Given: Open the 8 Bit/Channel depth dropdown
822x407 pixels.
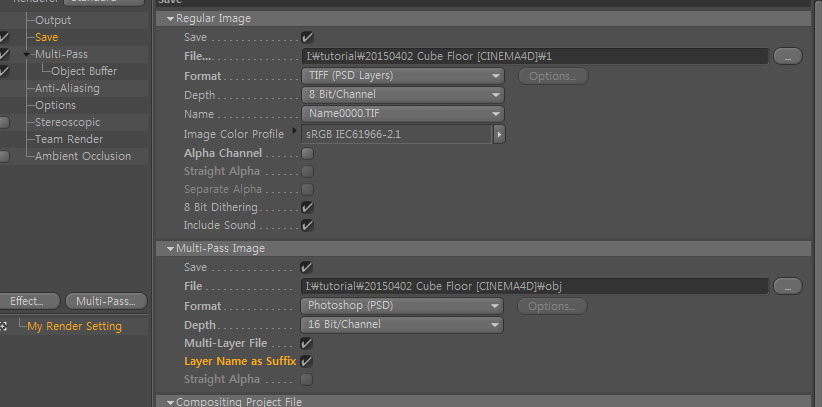Looking at the screenshot, I should coord(403,95).
